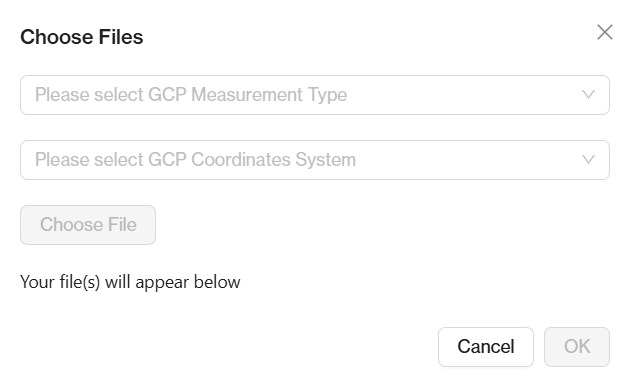Close the Choose Files dialog with X

click(x=604, y=32)
